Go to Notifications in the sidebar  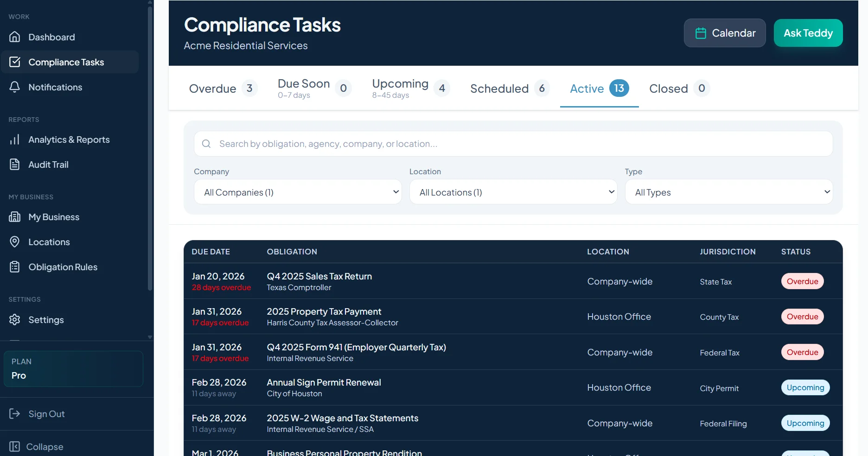point(70,87)
